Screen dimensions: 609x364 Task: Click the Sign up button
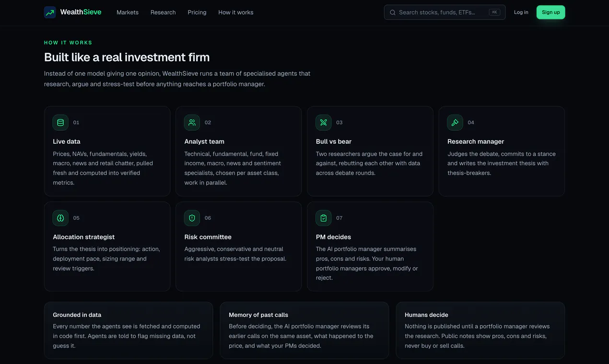pos(551,12)
